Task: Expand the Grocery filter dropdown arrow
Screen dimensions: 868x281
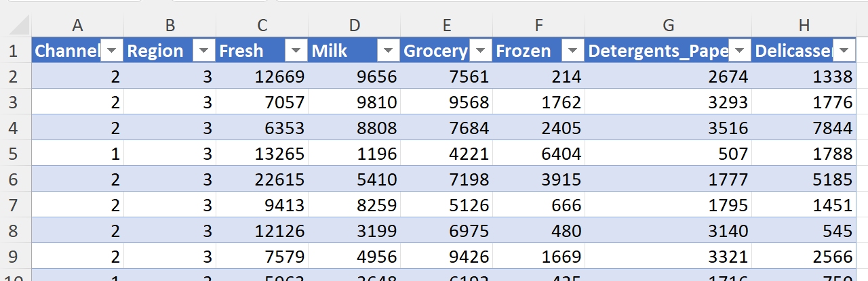Action: click(481, 51)
